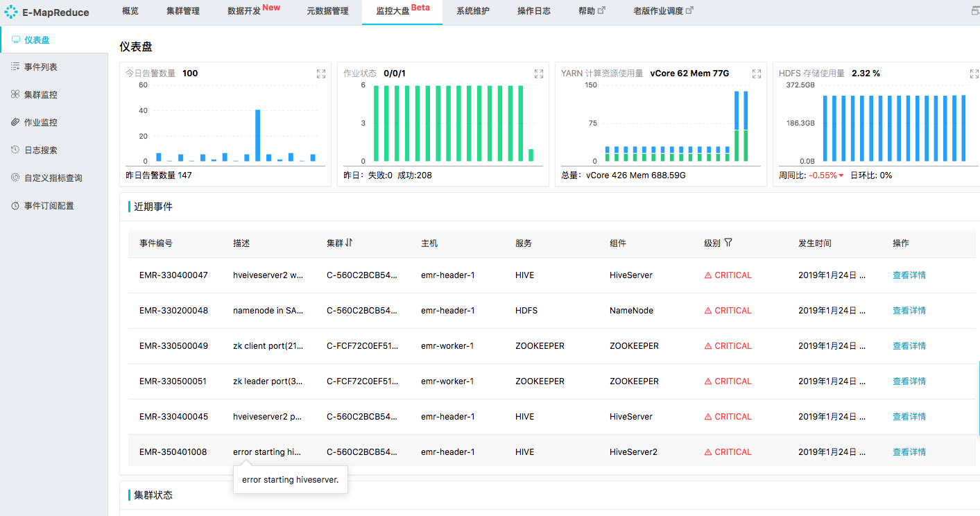The height and width of the screenshot is (516, 980).
Task: Click the 集群状态 section heading
Action: pyautogui.click(x=153, y=495)
